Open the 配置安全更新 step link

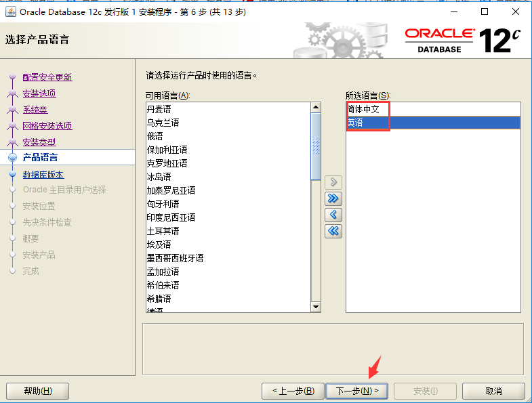click(47, 77)
